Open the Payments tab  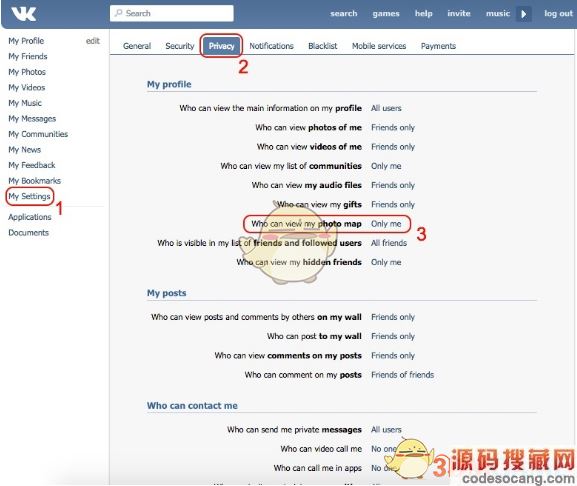click(x=438, y=46)
